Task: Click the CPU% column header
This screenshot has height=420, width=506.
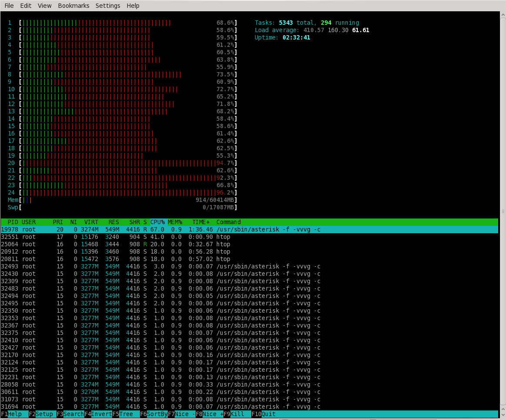Action: click(157, 222)
